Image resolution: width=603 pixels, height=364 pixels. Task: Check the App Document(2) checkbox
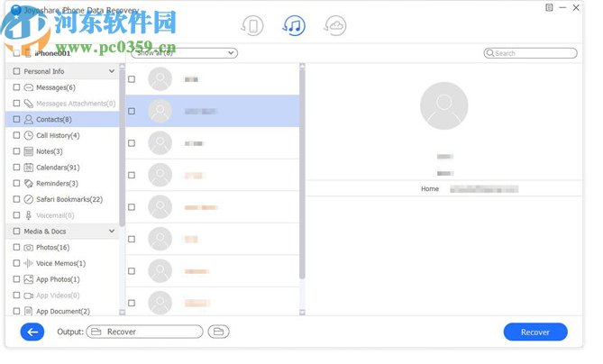(x=16, y=311)
